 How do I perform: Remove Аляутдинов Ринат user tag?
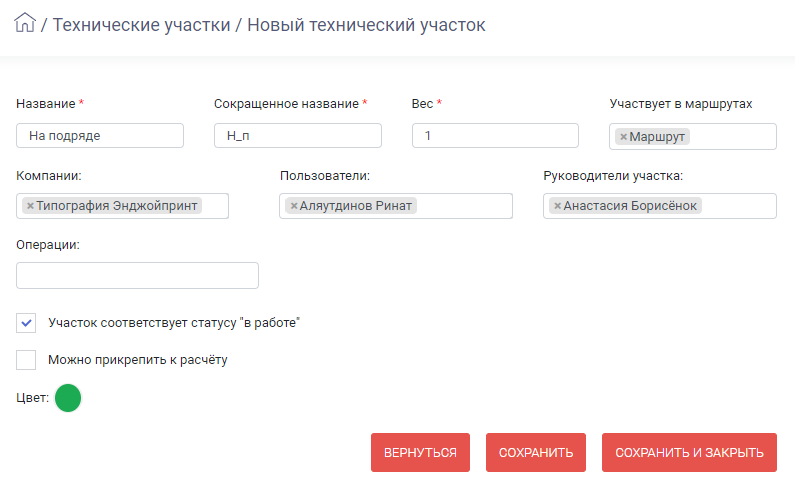294,205
